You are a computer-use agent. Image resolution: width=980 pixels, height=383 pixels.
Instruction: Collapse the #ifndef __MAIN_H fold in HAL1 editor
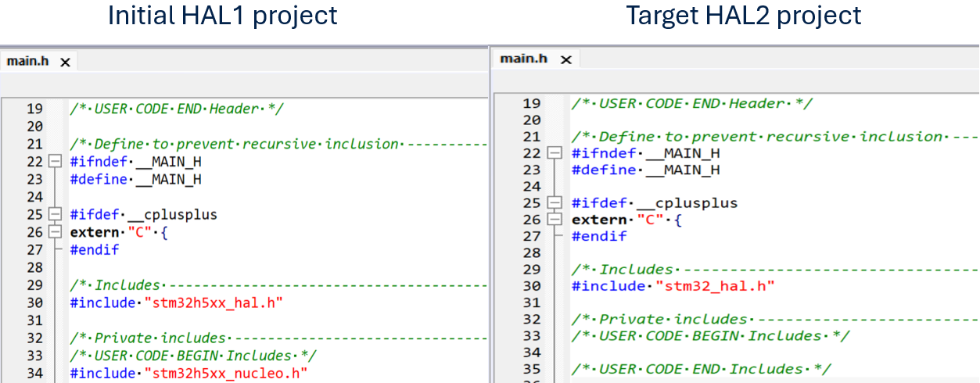point(55,162)
